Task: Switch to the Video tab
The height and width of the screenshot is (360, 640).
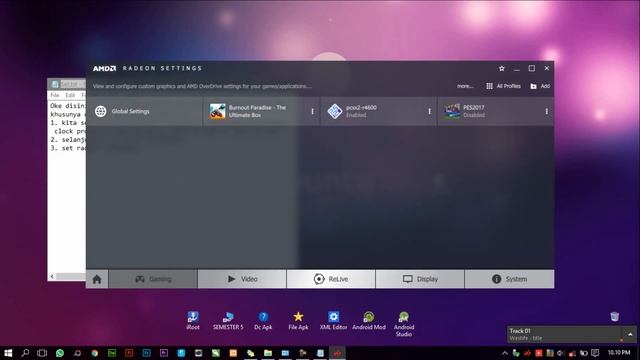Action: pyautogui.click(x=242, y=279)
